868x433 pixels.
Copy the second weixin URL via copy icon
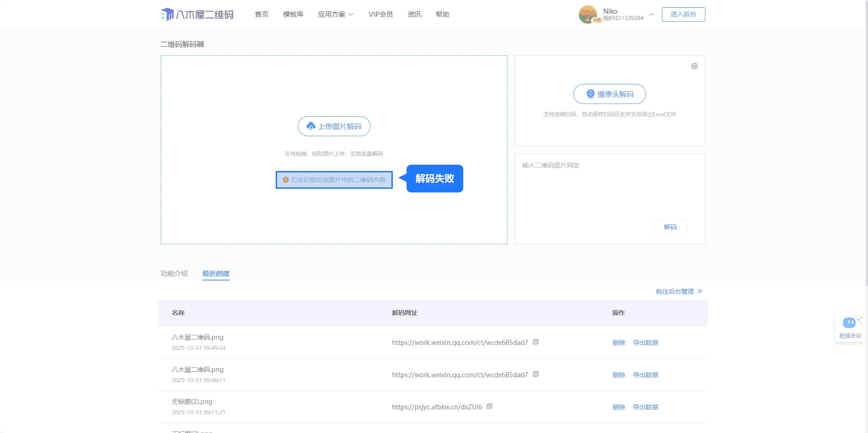(x=535, y=374)
